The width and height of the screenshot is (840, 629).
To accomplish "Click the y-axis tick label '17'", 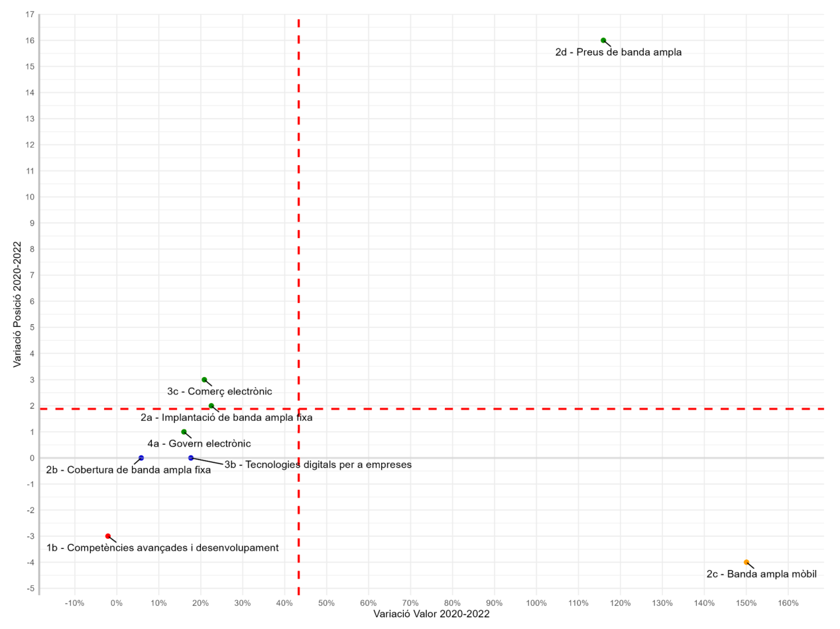I will [30, 15].
